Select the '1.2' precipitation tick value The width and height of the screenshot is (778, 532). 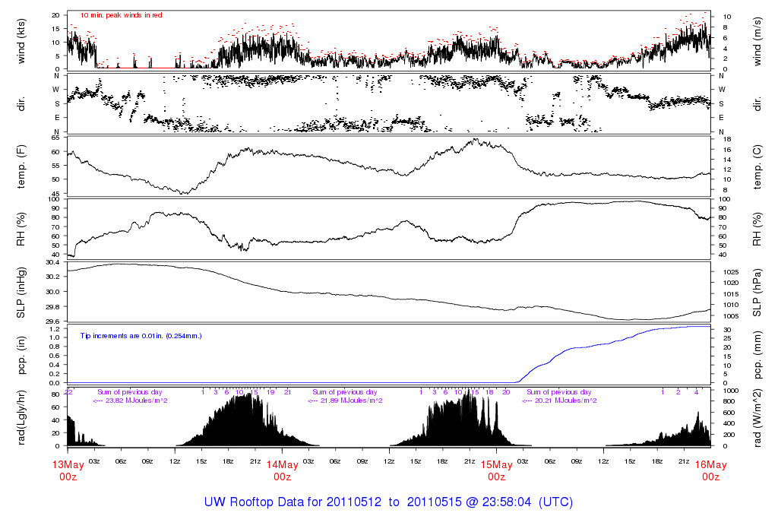point(55,328)
